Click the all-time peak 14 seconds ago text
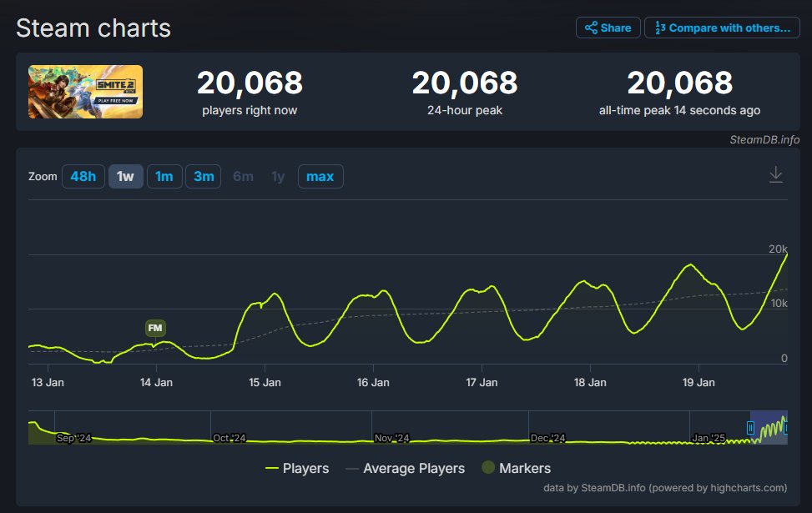812x513 pixels. tap(679, 110)
